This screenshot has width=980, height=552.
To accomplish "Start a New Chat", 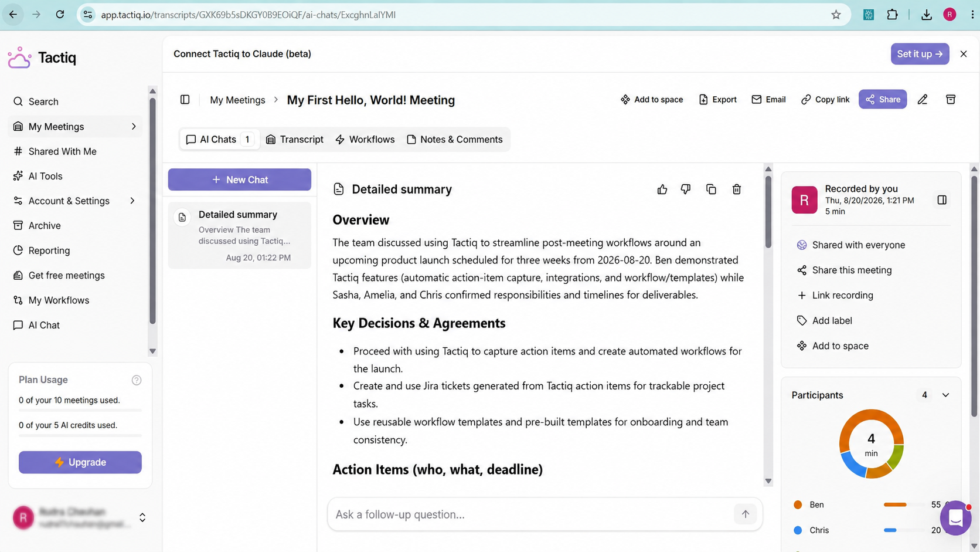I will (x=240, y=180).
